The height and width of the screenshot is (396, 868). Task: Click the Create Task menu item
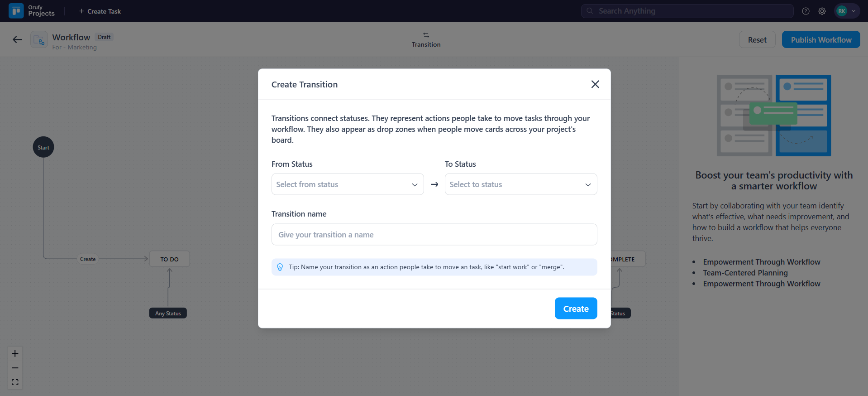click(x=100, y=11)
